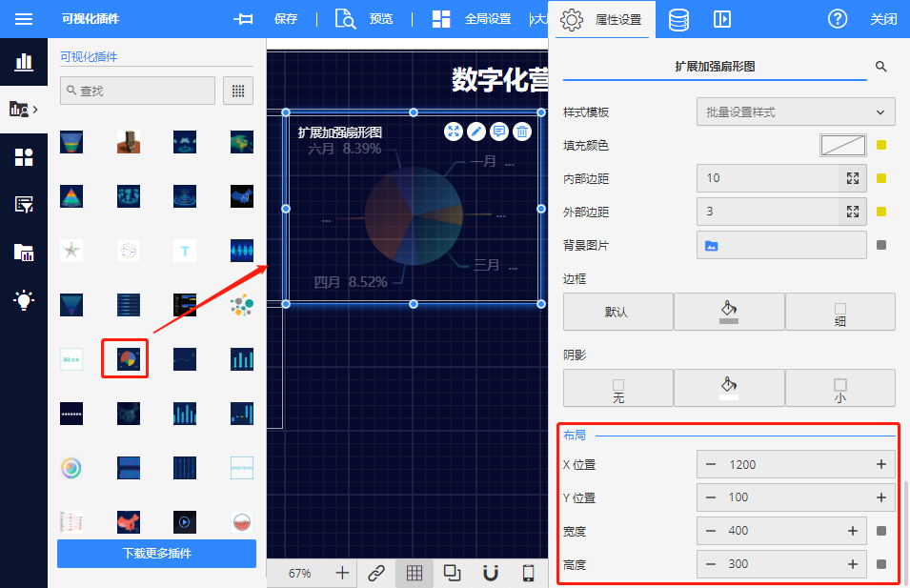
Task: Open the mobile device preview icon
Action: click(x=529, y=573)
